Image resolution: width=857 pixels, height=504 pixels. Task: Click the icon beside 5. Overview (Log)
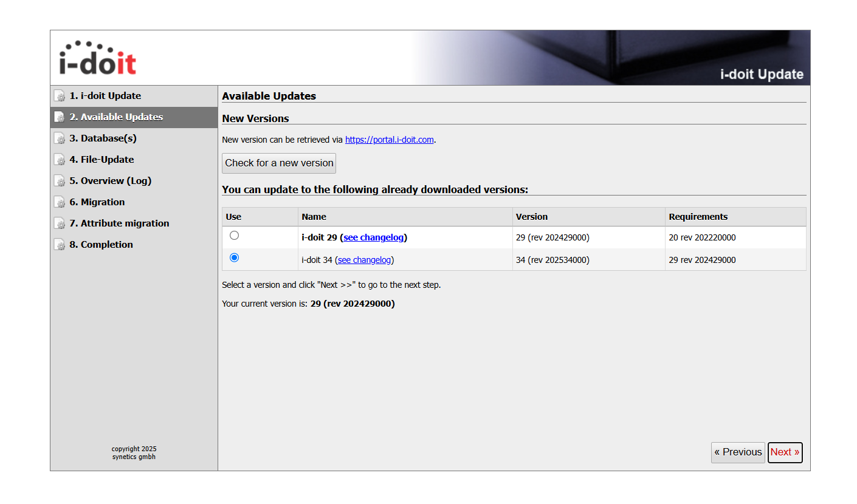tap(60, 181)
